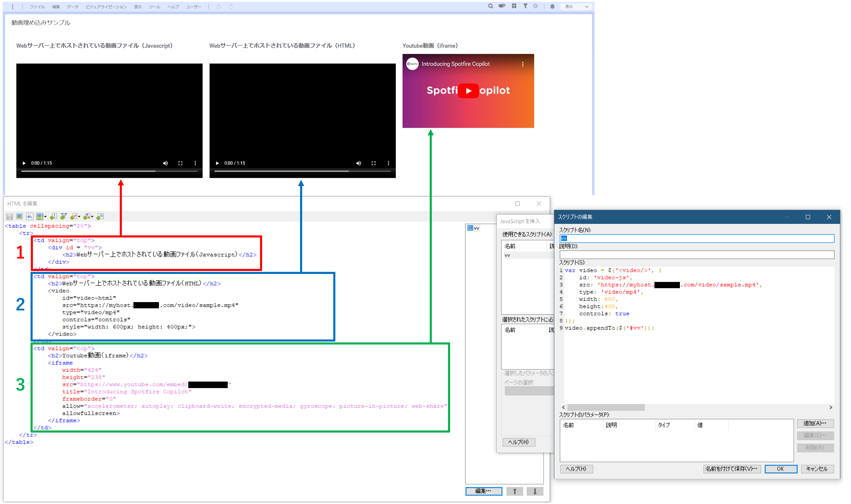Click the Introducing Spotfire Copilot title link
851x504 pixels.
455,64
